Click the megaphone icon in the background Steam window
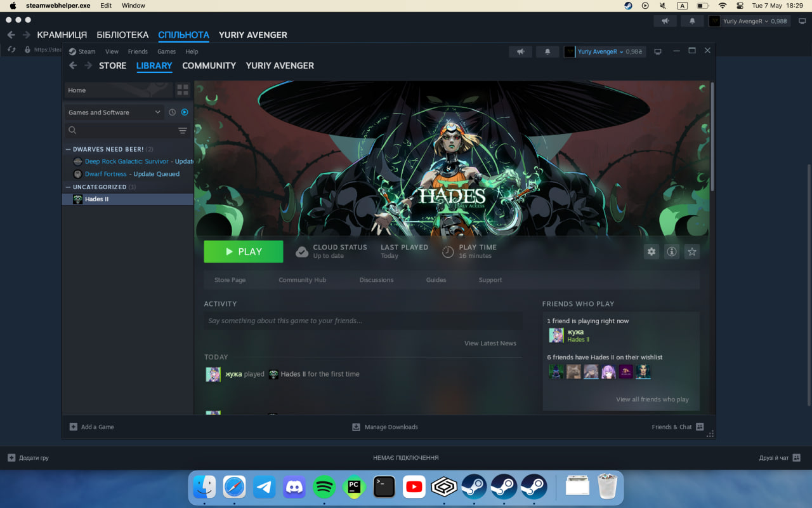The width and height of the screenshot is (812, 508). coord(665,21)
